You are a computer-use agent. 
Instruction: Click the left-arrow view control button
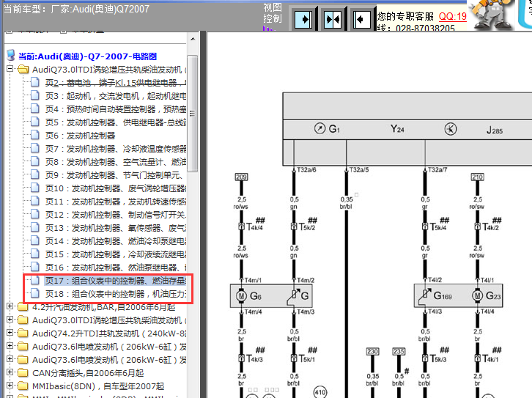[361, 19]
